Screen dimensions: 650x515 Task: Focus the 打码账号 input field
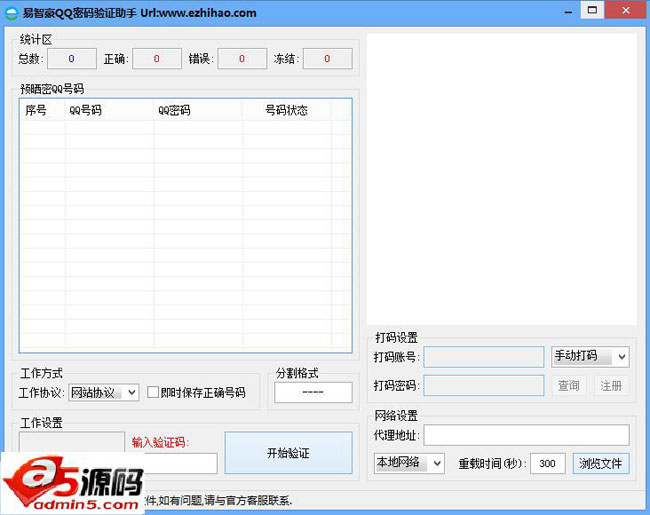(483, 357)
